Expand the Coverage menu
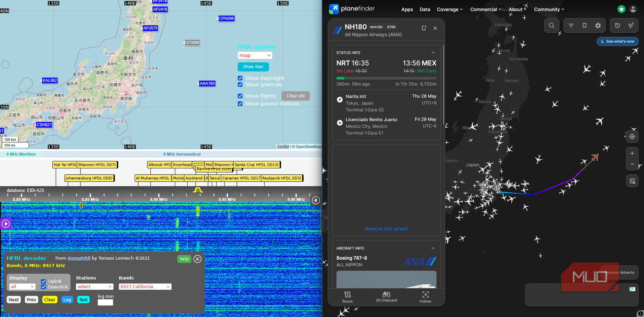This screenshot has width=644, height=317. pos(450,9)
